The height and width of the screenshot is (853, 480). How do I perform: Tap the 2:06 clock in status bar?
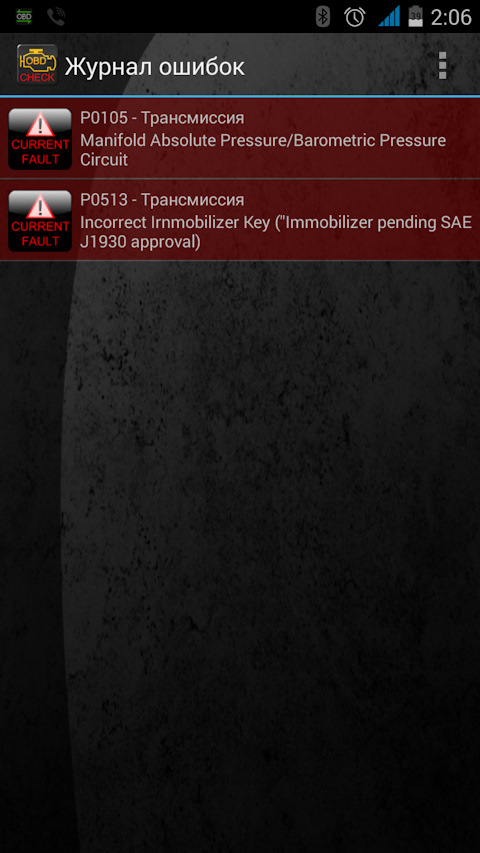451,17
